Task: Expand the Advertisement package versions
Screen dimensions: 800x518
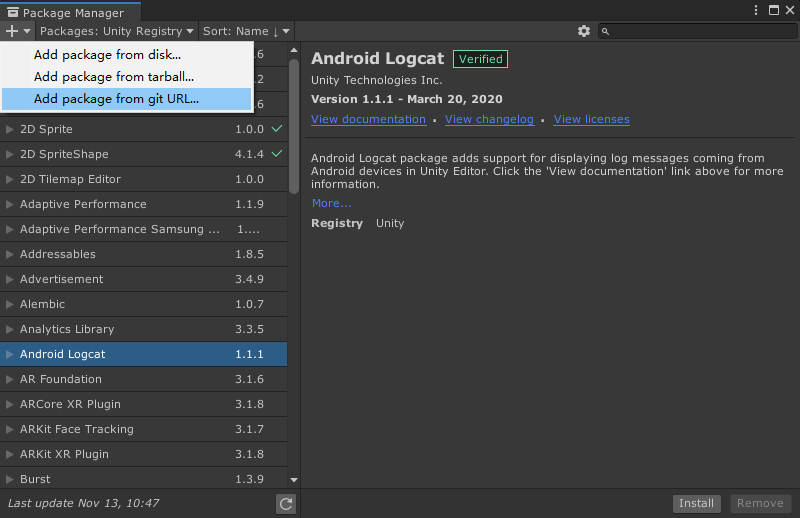Action: (9, 279)
